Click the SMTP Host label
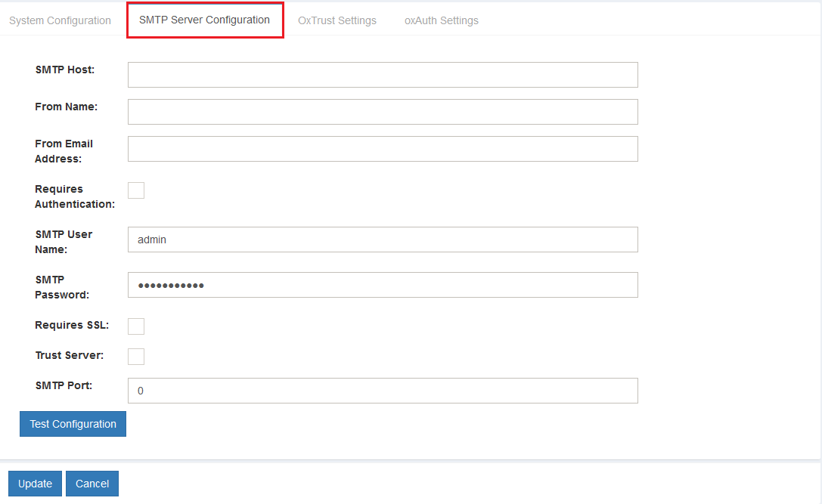Screen dimensions: 822x504 point(64,69)
